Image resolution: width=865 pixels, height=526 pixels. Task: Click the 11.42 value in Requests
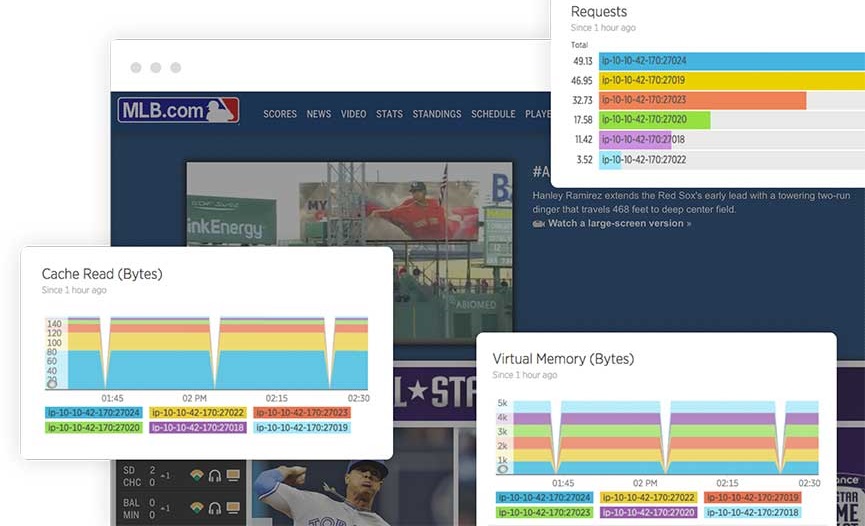point(584,140)
